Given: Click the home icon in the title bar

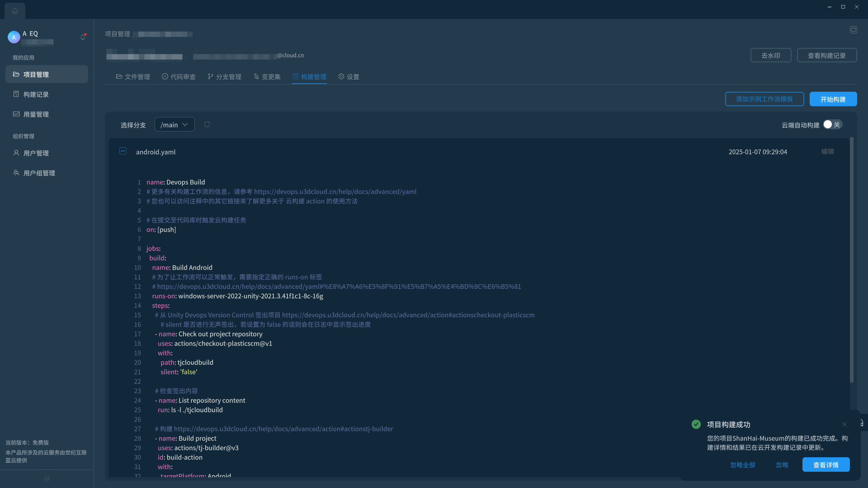Looking at the screenshot, I should pos(15,11).
